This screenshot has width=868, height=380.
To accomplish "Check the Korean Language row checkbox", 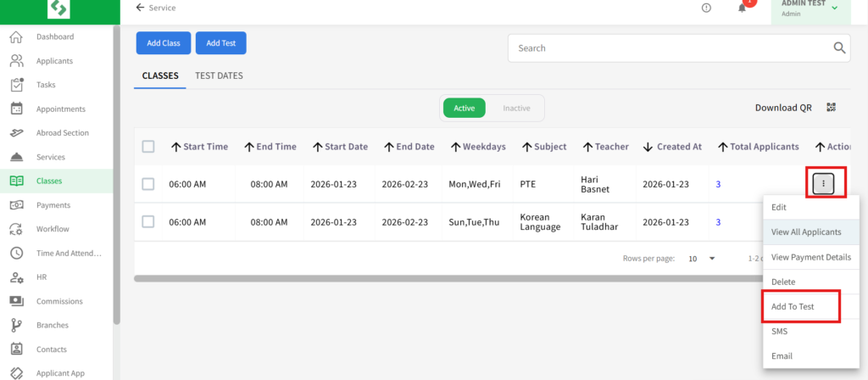I will [148, 221].
